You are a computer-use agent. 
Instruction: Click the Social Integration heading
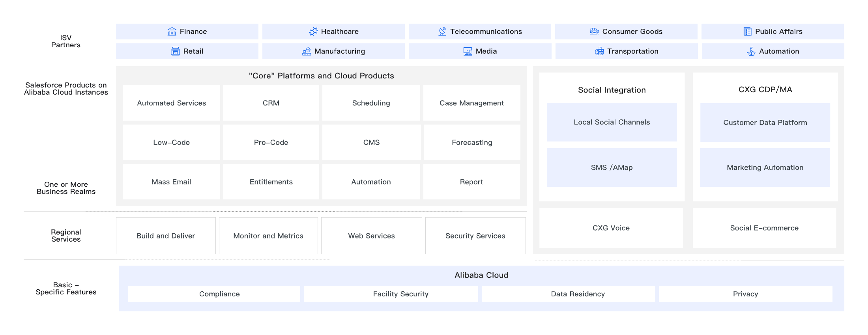pos(612,90)
